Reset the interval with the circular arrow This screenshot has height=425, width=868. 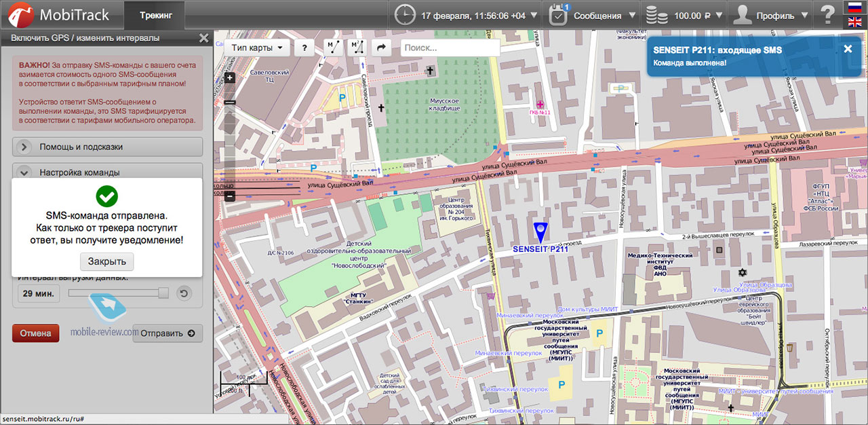click(x=184, y=293)
